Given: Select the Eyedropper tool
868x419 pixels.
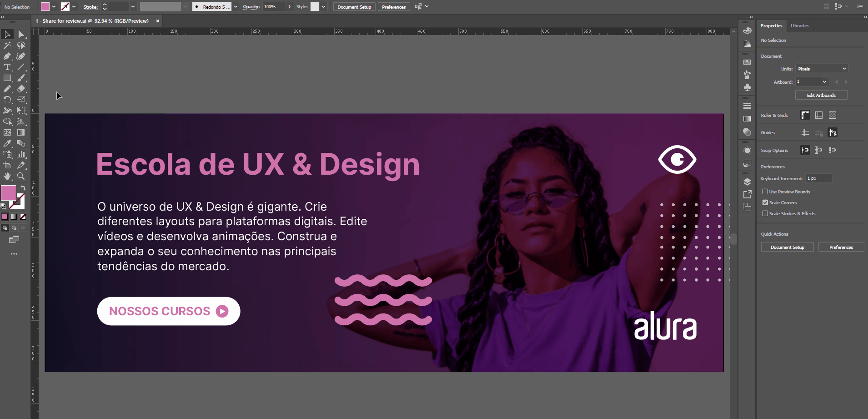Looking at the screenshot, I should 7,143.
